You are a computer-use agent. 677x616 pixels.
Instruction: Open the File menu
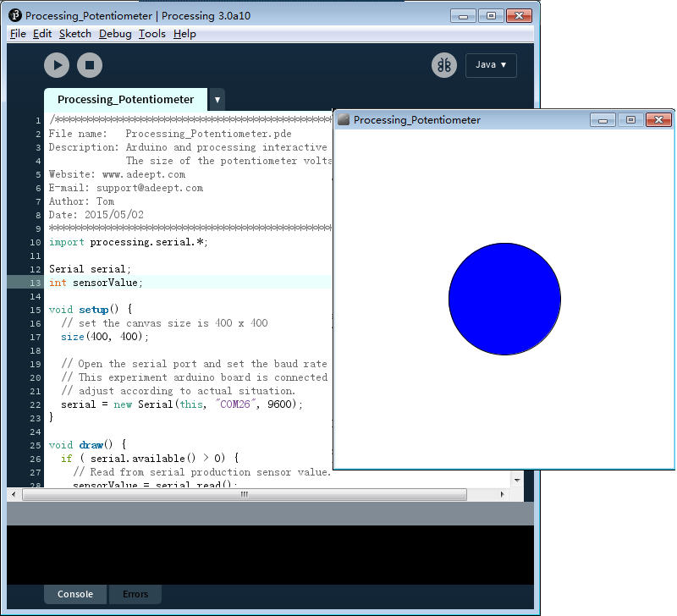[x=18, y=34]
